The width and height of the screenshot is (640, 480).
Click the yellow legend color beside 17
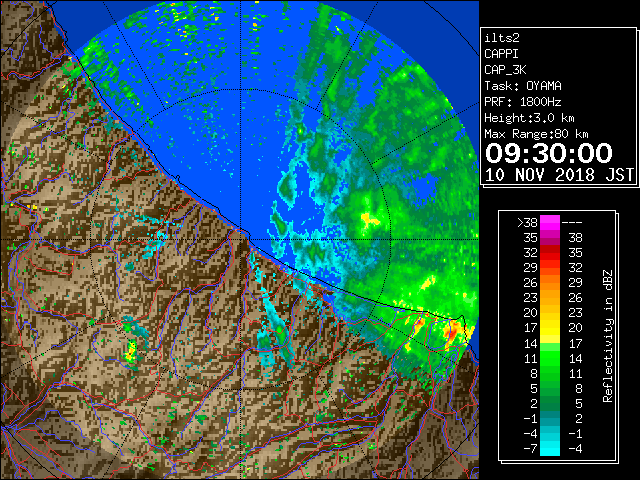click(550, 328)
